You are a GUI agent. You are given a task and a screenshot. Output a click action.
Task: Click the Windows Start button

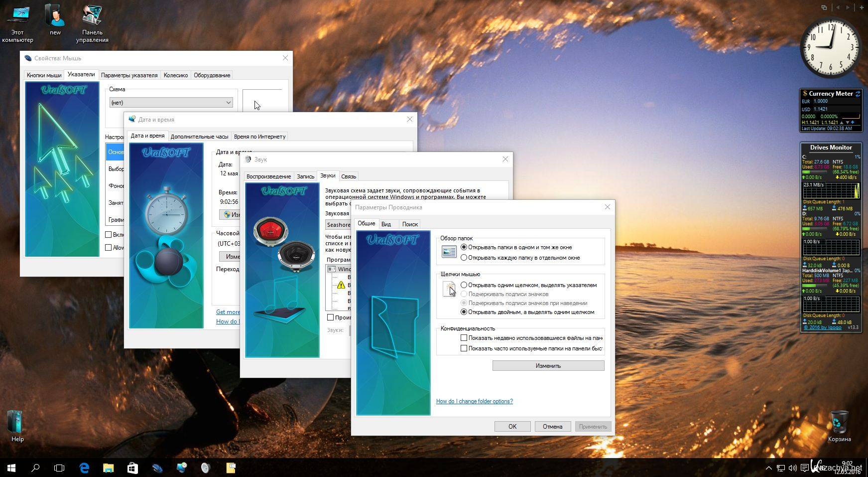[11, 468]
